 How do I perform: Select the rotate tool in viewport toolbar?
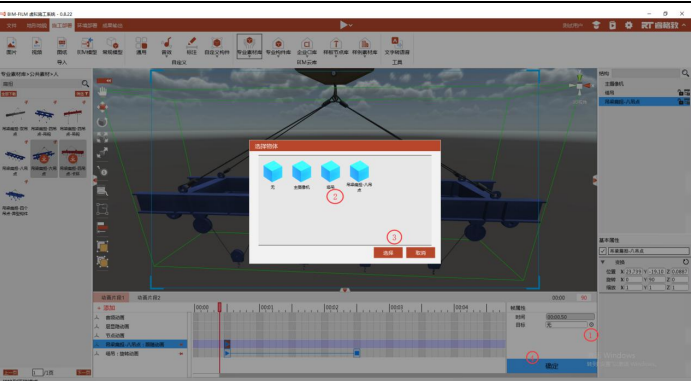tap(102, 122)
